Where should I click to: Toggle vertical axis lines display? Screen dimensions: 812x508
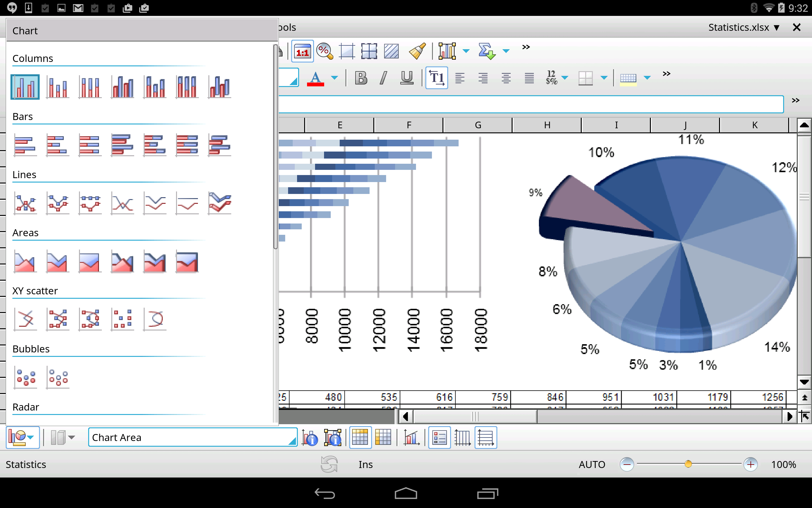(x=462, y=438)
